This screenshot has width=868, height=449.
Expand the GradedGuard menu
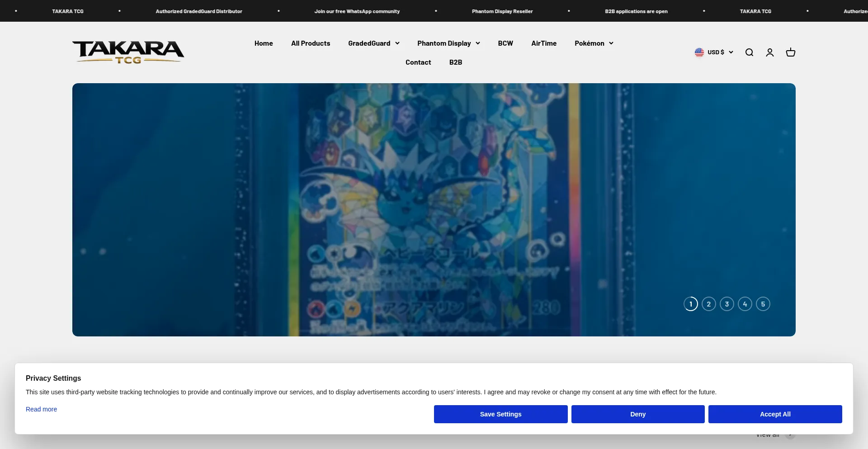[x=374, y=43]
